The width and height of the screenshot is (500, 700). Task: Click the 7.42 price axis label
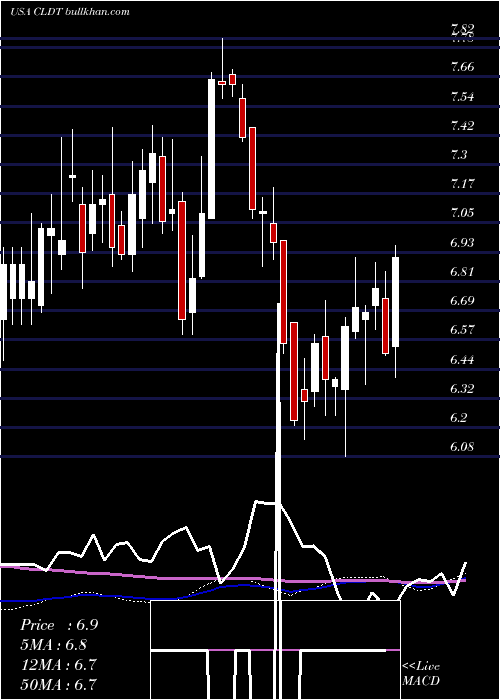(x=462, y=125)
